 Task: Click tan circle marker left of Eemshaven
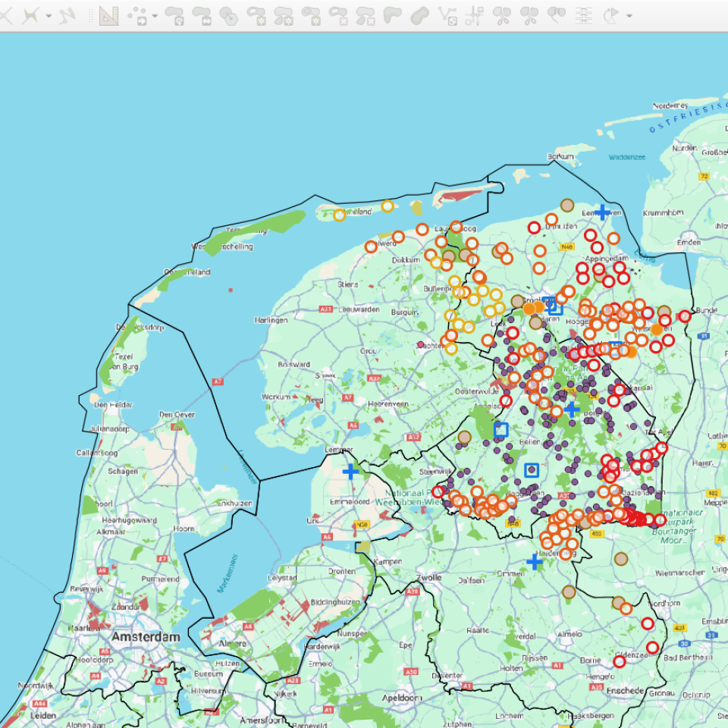pos(567,205)
